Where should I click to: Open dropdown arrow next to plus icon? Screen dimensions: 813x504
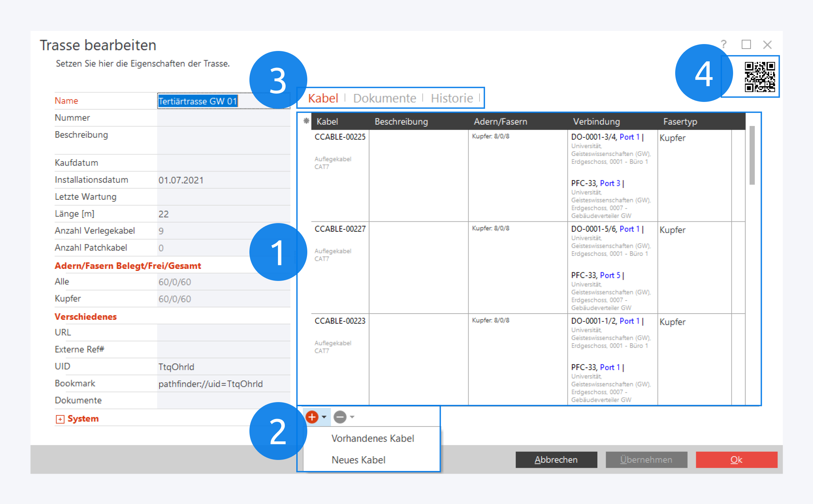coord(324,417)
